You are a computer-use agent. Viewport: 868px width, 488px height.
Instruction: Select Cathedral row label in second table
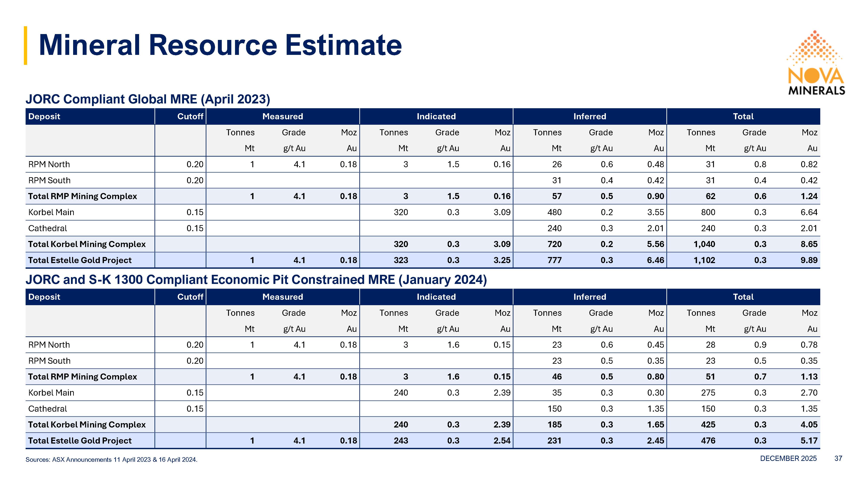[x=48, y=409]
